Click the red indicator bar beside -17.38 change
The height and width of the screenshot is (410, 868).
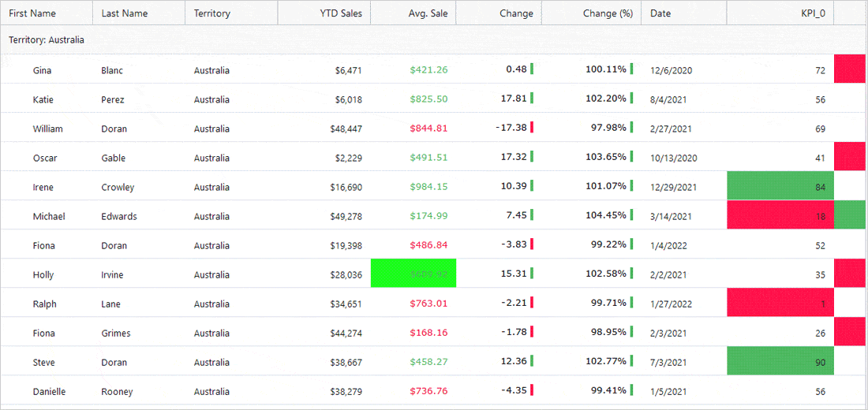click(532, 128)
